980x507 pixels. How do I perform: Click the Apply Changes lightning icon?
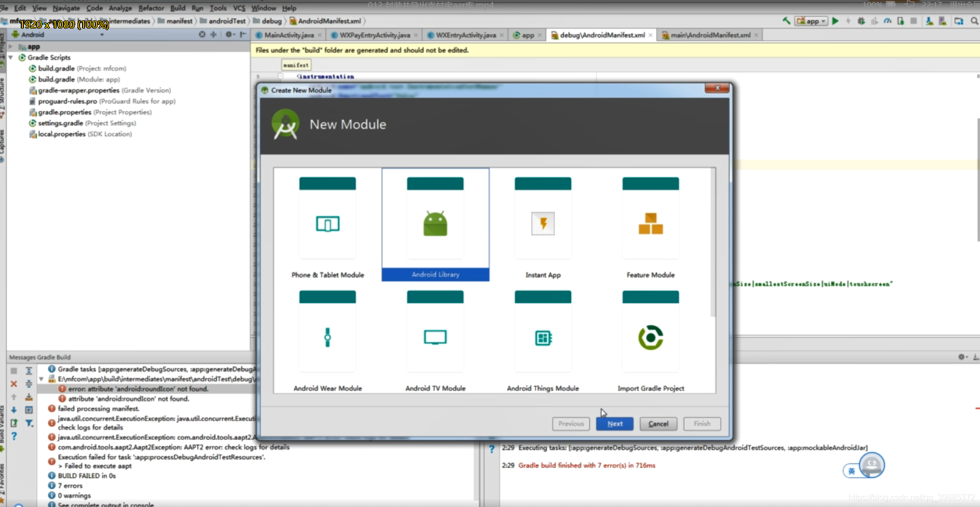tap(848, 21)
